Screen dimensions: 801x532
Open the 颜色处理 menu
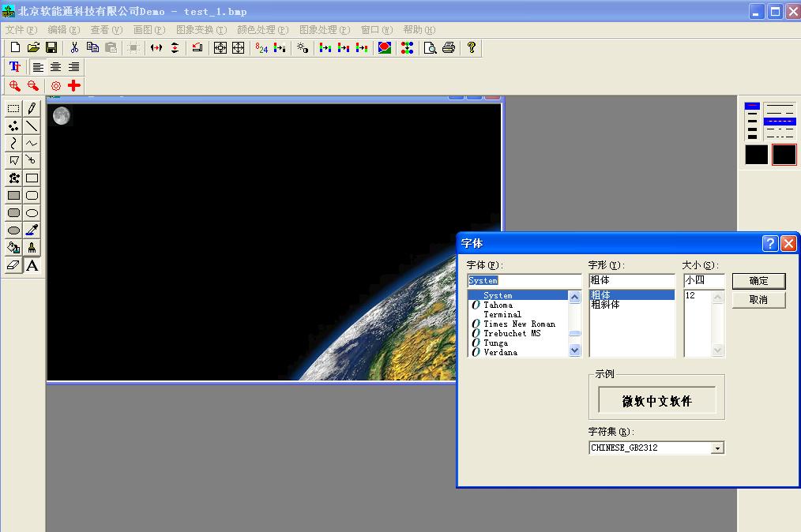pyautogui.click(x=262, y=30)
